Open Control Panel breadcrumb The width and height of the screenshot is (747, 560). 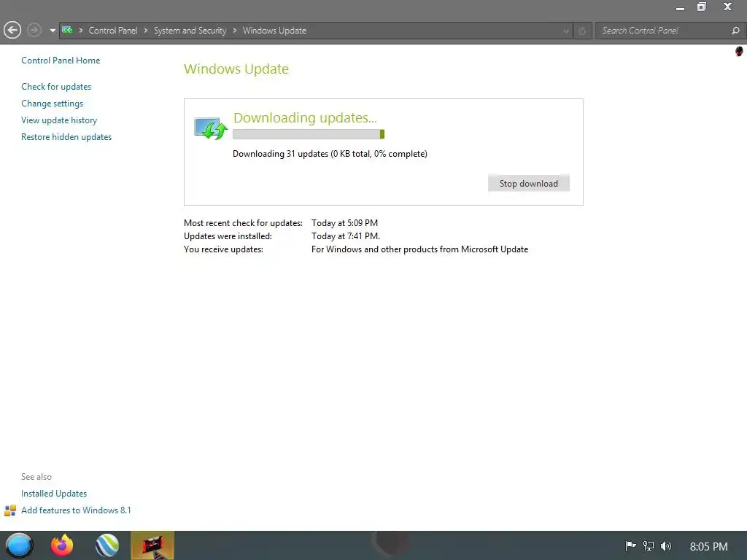pyautogui.click(x=113, y=31)
